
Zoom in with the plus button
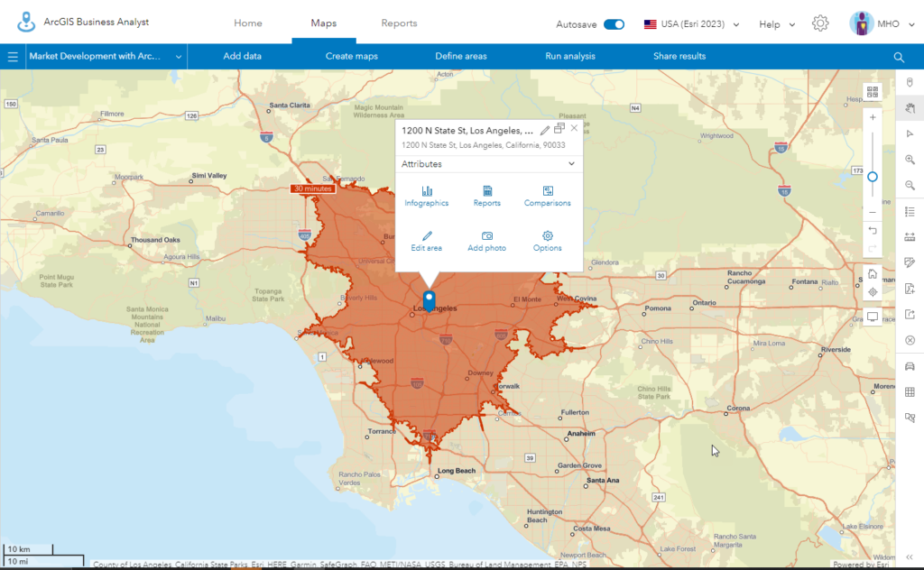[873, 117]
